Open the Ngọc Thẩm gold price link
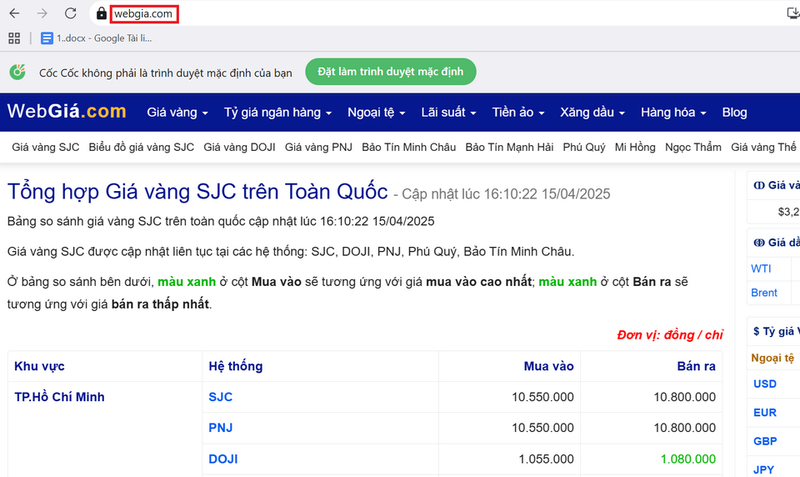 pyautogui.click(x=693, y=147)
